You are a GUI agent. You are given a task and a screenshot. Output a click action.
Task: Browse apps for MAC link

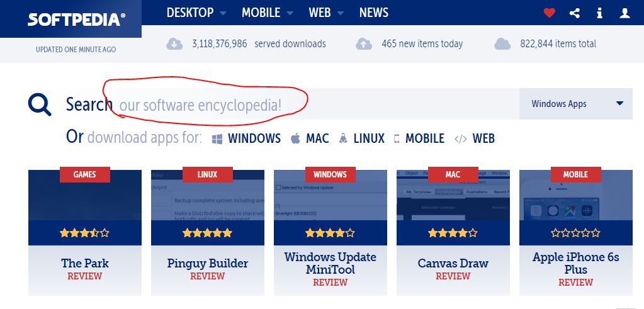coord(317,138)
